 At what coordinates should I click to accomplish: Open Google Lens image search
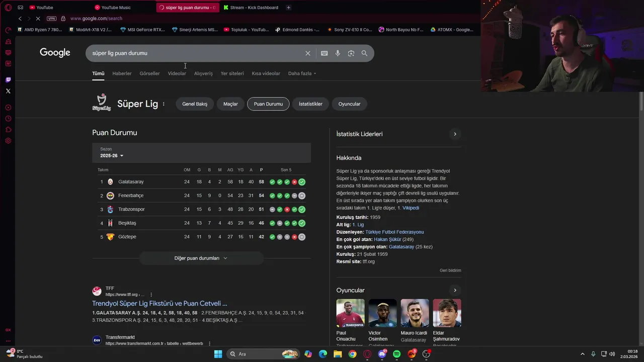point(351,53)
